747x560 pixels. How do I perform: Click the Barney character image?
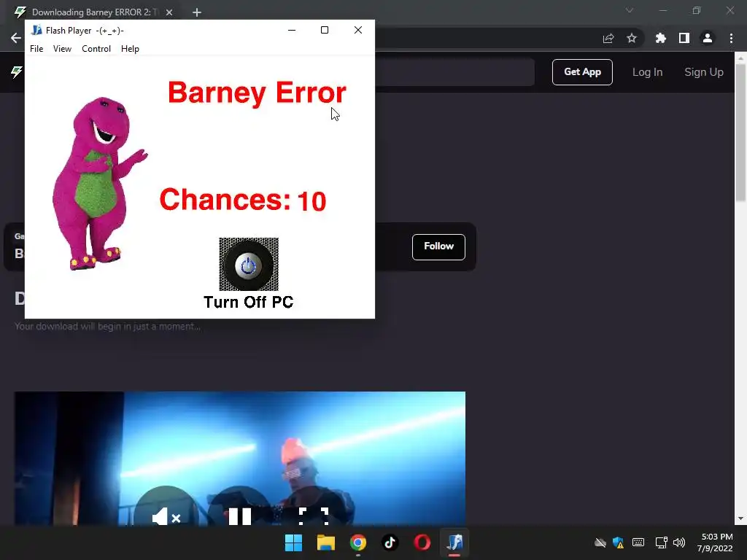point(98,184)
